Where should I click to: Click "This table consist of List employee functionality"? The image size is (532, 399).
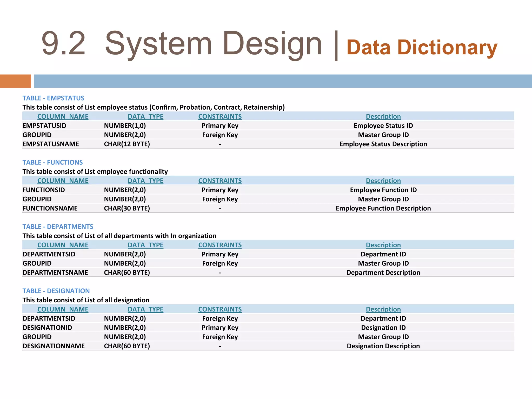tap(95, 171)
